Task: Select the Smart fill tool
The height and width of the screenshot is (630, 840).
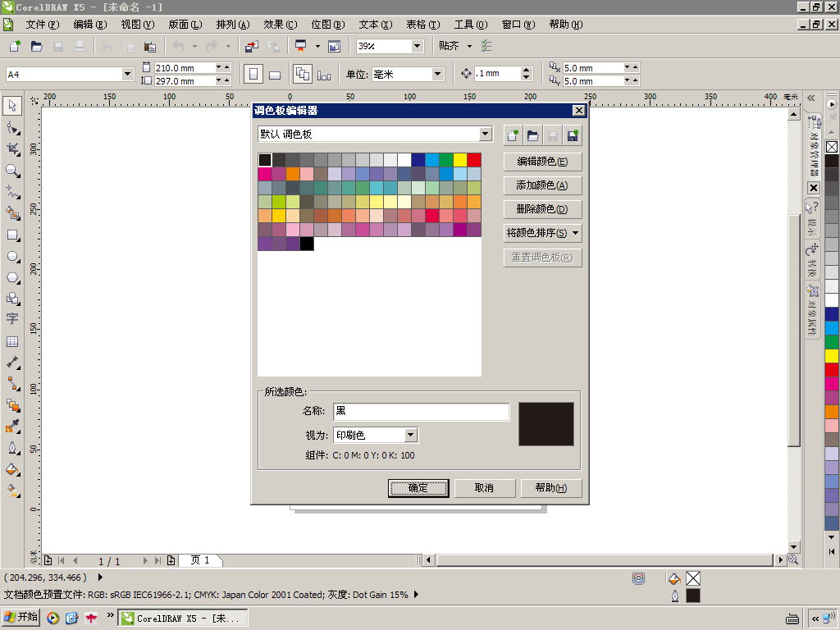Action: tap(12, 213)
